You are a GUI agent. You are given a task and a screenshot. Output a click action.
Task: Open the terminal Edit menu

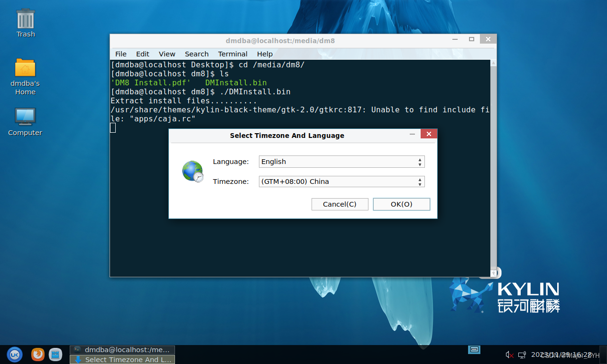point(142,54)
